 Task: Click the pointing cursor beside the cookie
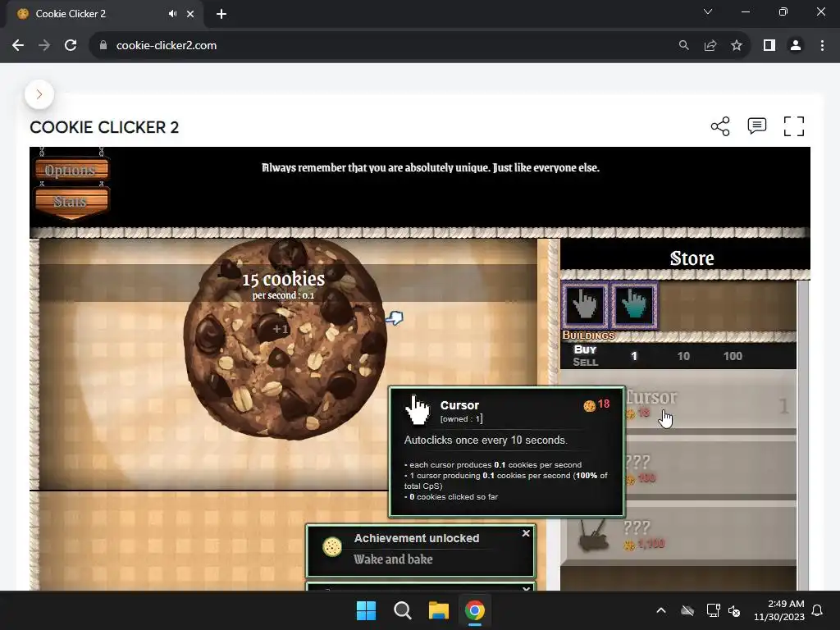pos(395,318)
